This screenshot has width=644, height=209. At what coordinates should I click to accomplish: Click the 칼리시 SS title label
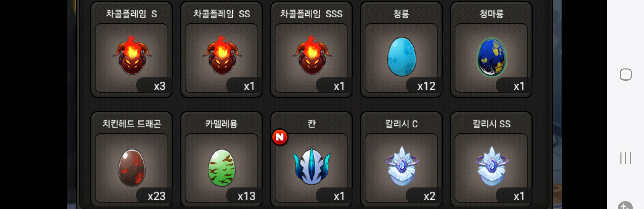[492, 124]
